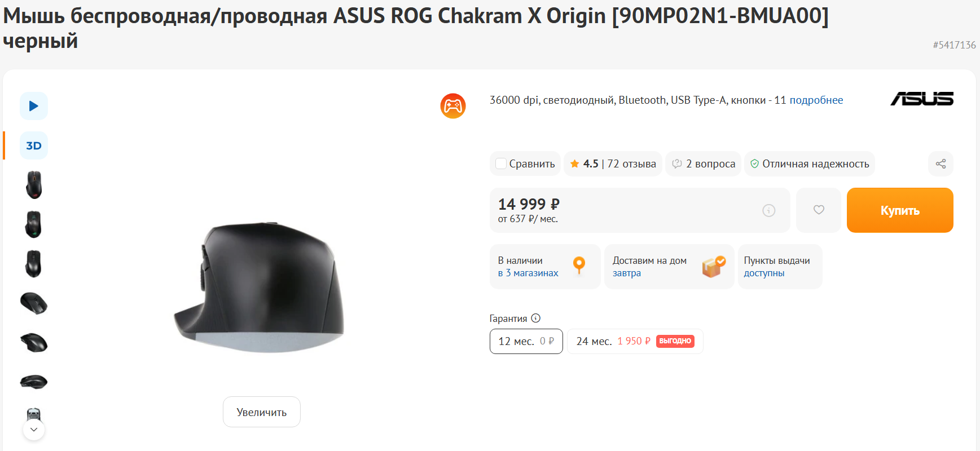Screen dimensions: 980x451
Task: Show price info via circle icon
Action: (x=768, y=210)
